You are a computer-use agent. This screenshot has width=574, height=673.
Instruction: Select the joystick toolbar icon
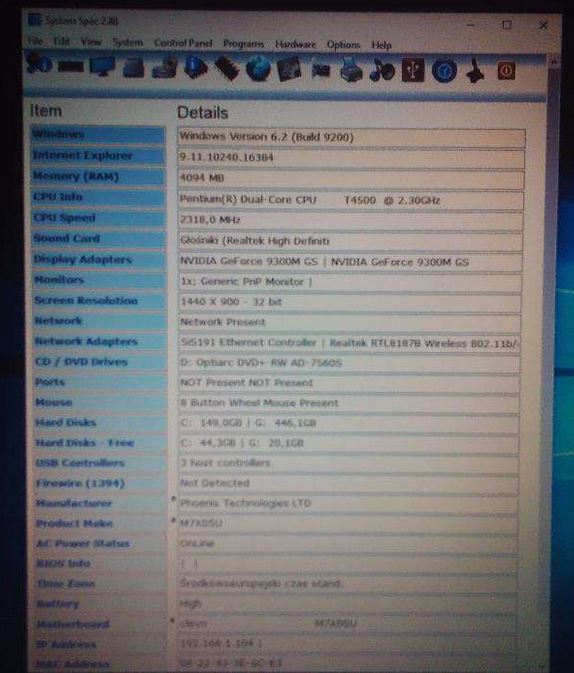point(475,71)
